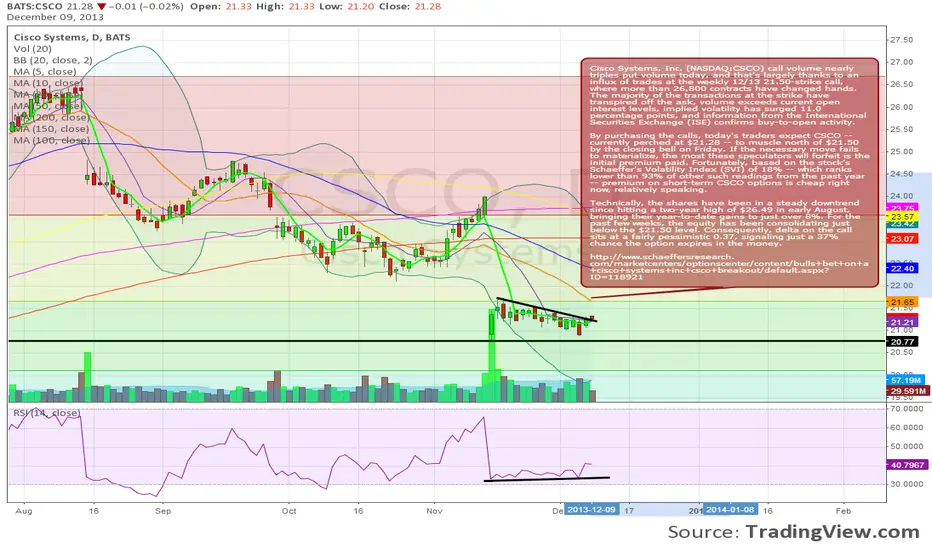
Task: Select the red Cisco Systems annotation text box
Action: tap(729, 172)
